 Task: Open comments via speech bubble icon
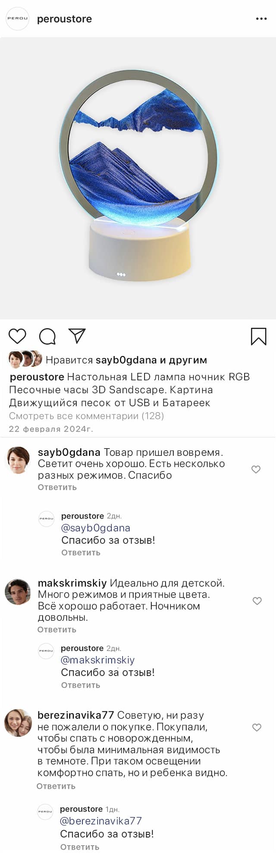pyautogui.click(x=47, y=336)
